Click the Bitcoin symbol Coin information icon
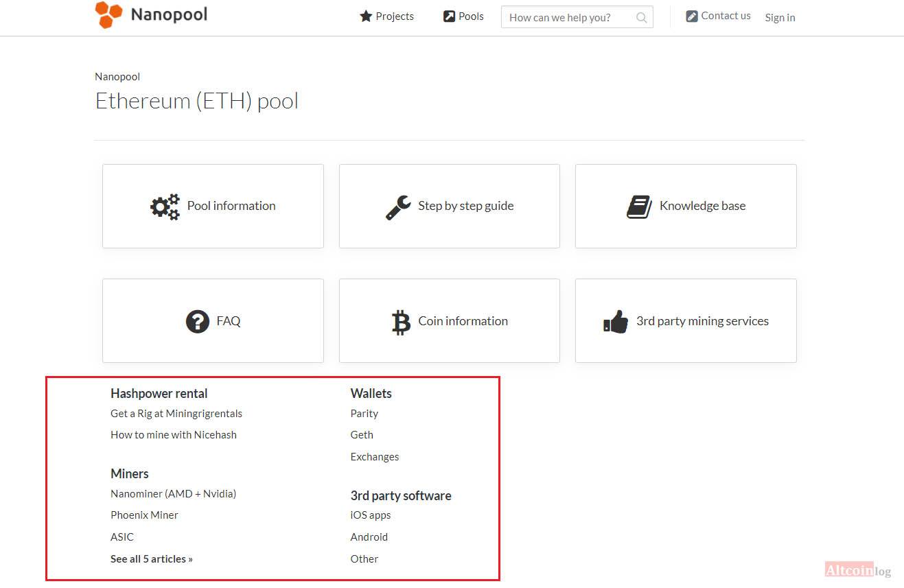Screen dimensions: 904x588 (401, 322)
